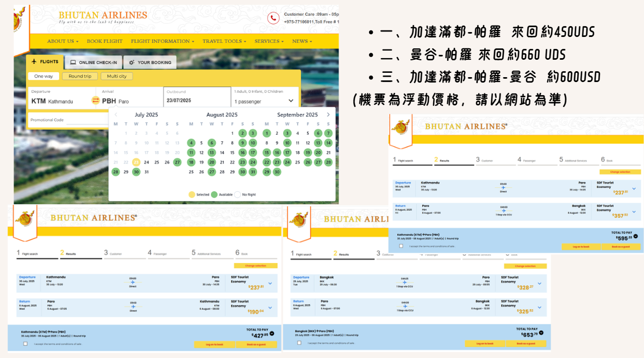Expand $237.81 departure fare in $427.85 booking

(x=270, y=283)
